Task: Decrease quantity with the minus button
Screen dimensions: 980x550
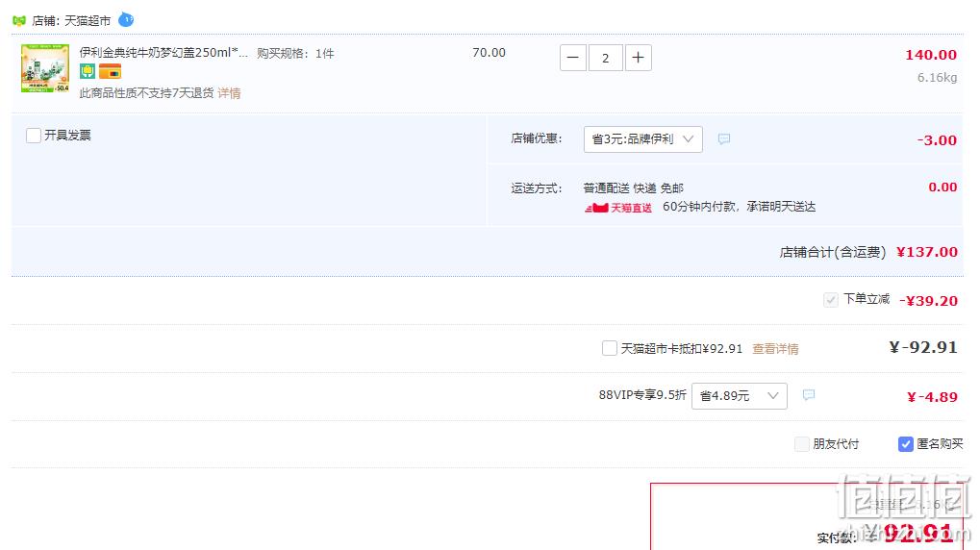Action: pos(572,58)
